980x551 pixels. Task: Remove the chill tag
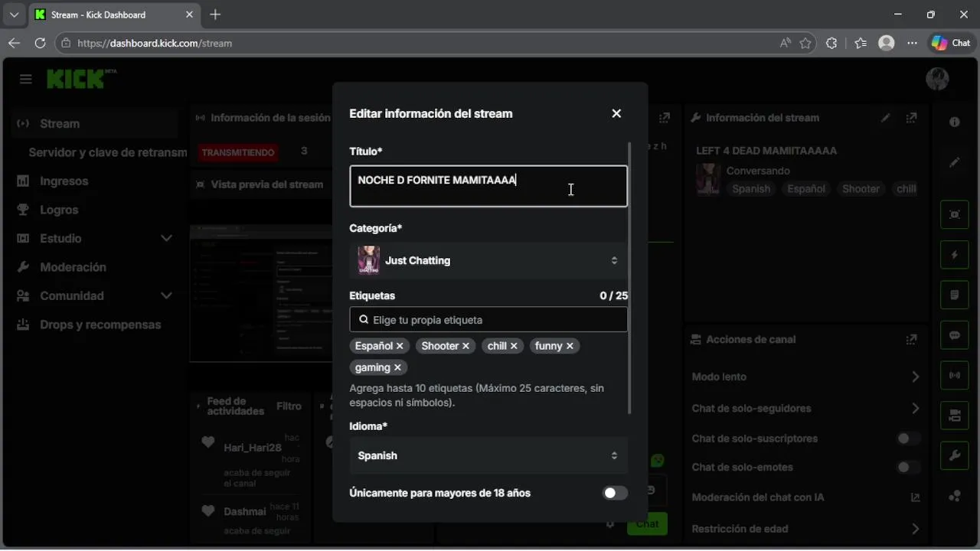pyautogui.click(x=514, y=346)
